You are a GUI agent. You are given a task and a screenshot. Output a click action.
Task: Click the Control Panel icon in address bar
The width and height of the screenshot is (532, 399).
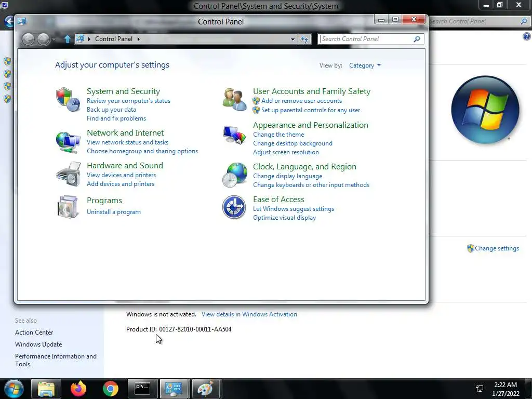[80, 38]
